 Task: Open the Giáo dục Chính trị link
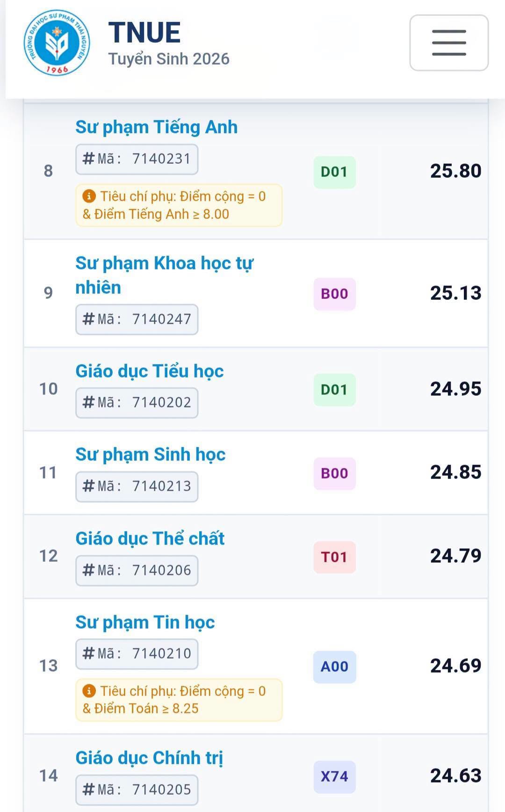point(149,758)
